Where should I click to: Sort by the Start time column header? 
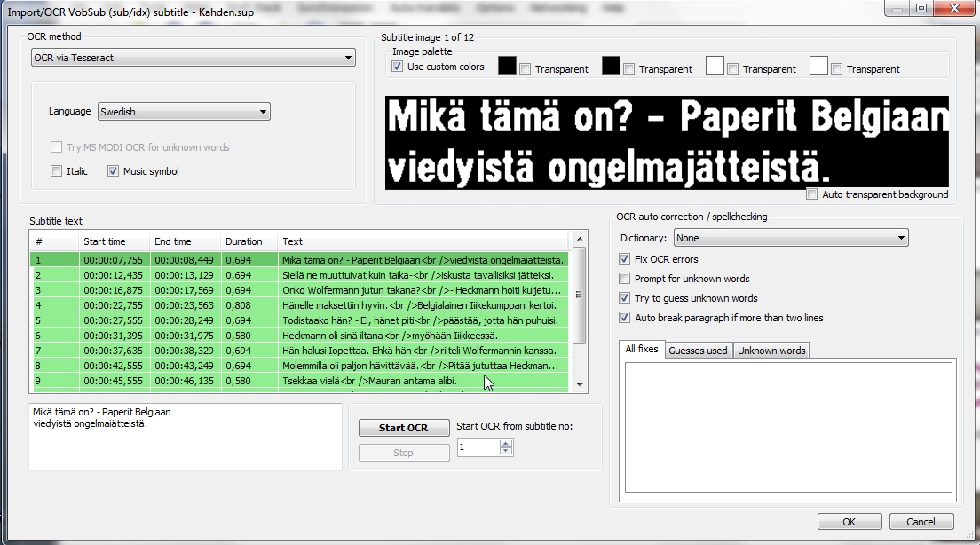(115, 241)
